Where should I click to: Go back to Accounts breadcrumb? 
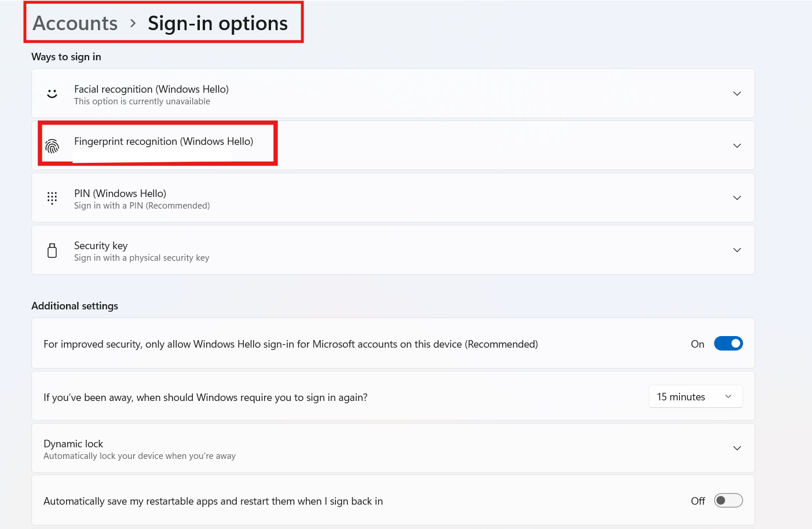(75, 23)
